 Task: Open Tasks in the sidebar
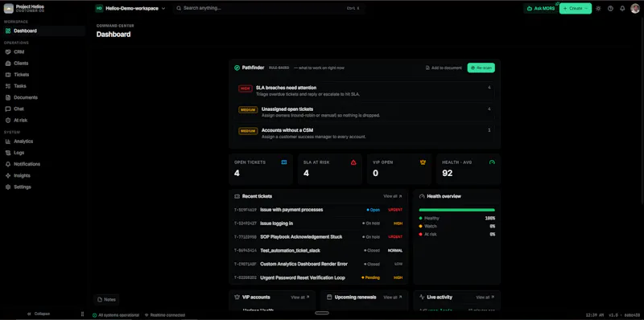pyautogui.click(x=44, y=86)
